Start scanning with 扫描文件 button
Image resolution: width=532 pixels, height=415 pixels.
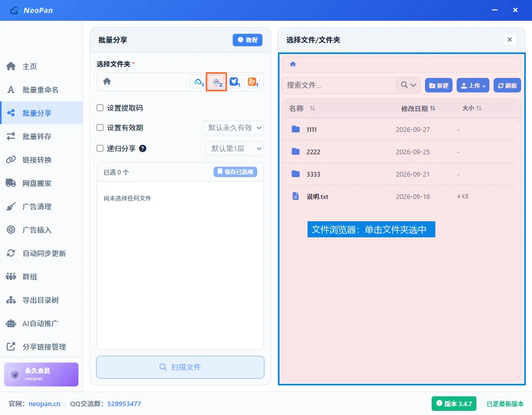[x=180, y=367]
